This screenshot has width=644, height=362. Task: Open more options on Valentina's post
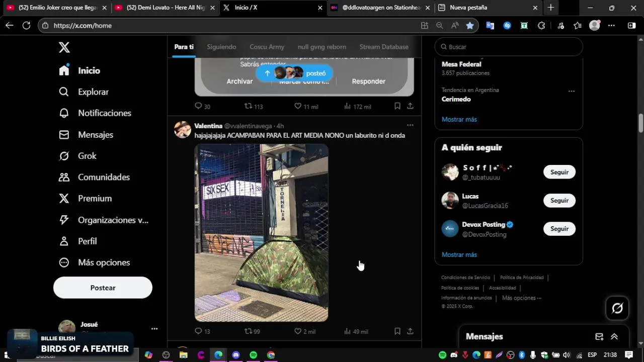point(410,125)
